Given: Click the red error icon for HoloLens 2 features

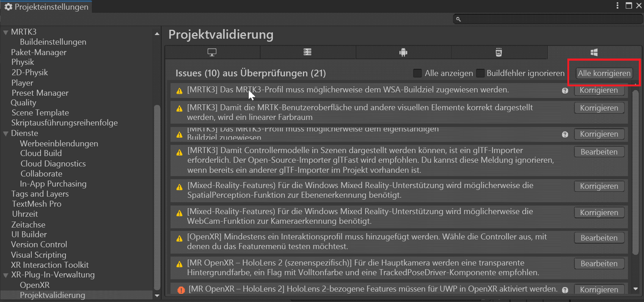Looking at the screenshot, I should tap(181, 290).
